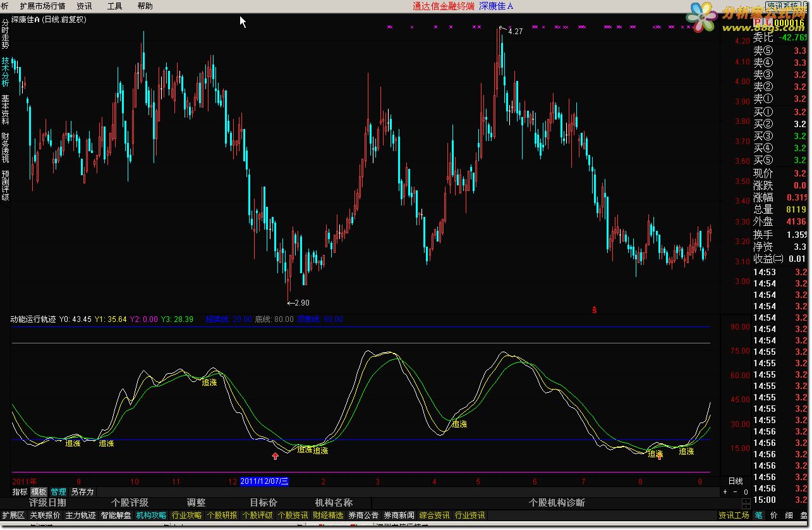This screenshot has width=812, height=530.
Task: Open the 资讯工场 tab
Action: [734, 515]
